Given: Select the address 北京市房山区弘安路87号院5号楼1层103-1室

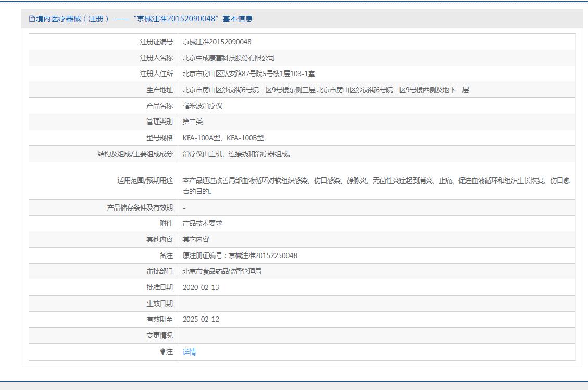Looking at the screenshot, I should [248, 74].
